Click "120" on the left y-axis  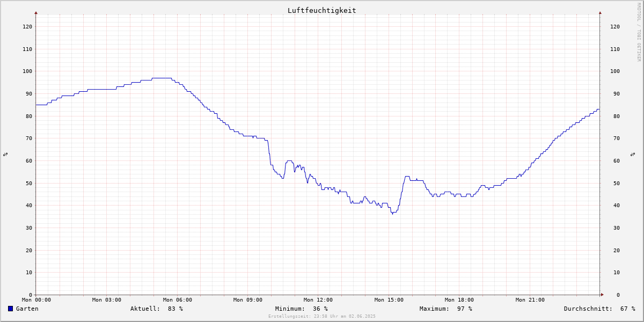(x=27, y=26)
